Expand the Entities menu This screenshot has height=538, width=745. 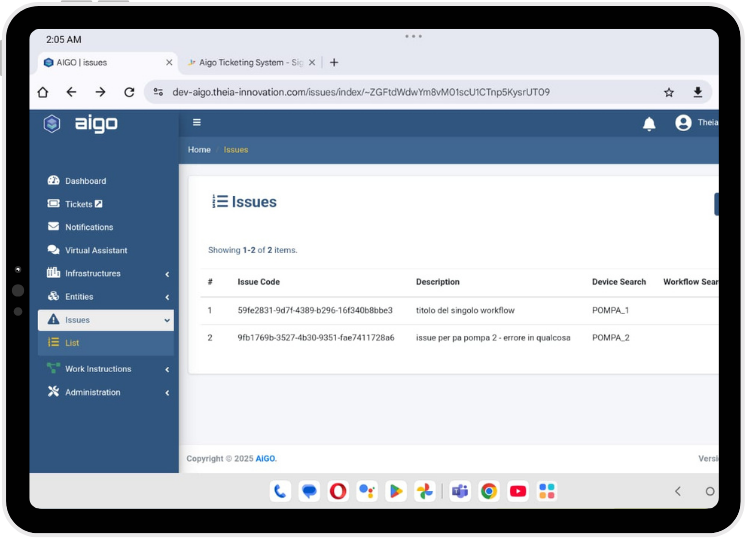pos(105,297)
